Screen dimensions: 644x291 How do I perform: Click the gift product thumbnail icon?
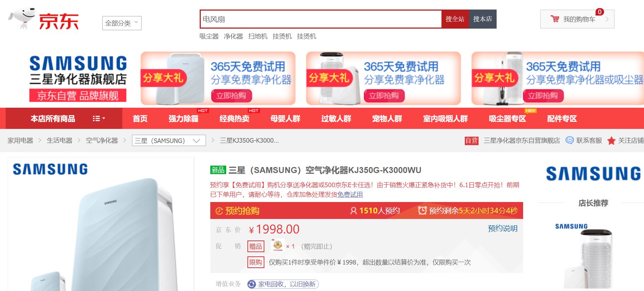[277, 245]
